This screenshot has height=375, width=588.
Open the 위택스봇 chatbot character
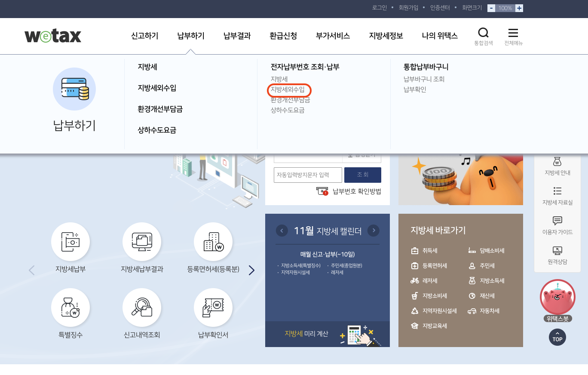(557, 297)
